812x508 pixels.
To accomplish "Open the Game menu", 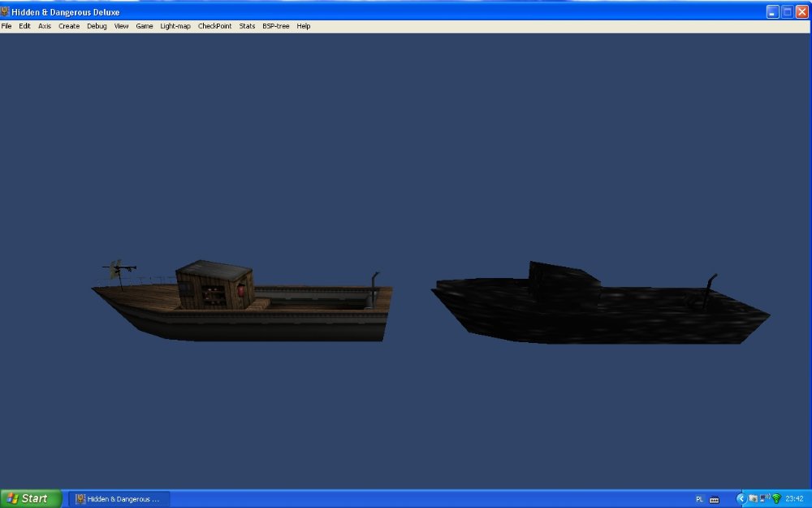I will click(x=144, y=26).
